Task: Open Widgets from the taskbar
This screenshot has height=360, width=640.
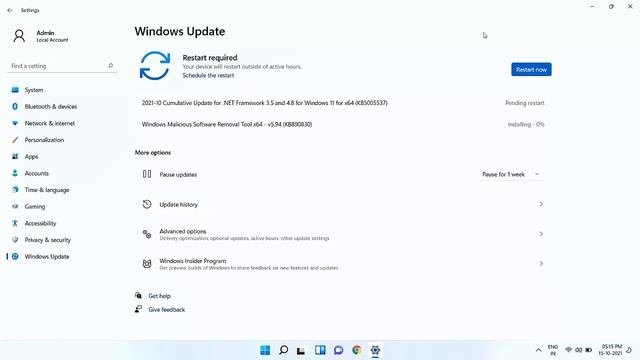Action: pyautogui.click(x=320, y=350)
